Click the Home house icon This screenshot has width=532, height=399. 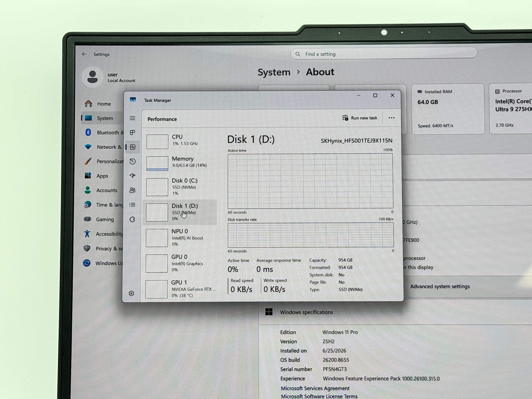88,104
